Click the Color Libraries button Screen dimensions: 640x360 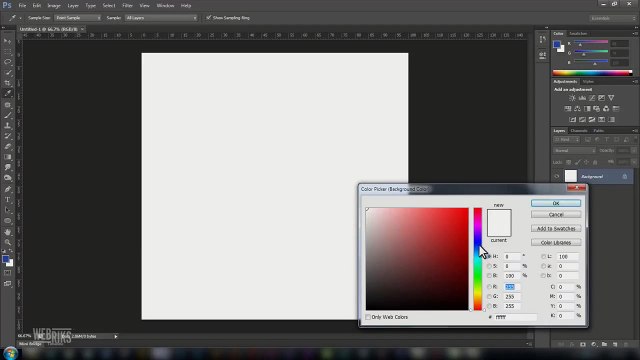click(556, 242)
